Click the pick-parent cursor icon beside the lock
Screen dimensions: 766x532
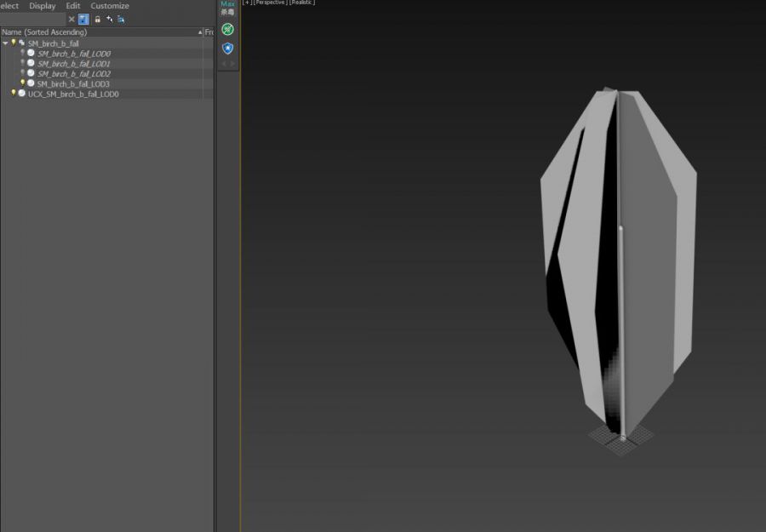pos(110,19)
